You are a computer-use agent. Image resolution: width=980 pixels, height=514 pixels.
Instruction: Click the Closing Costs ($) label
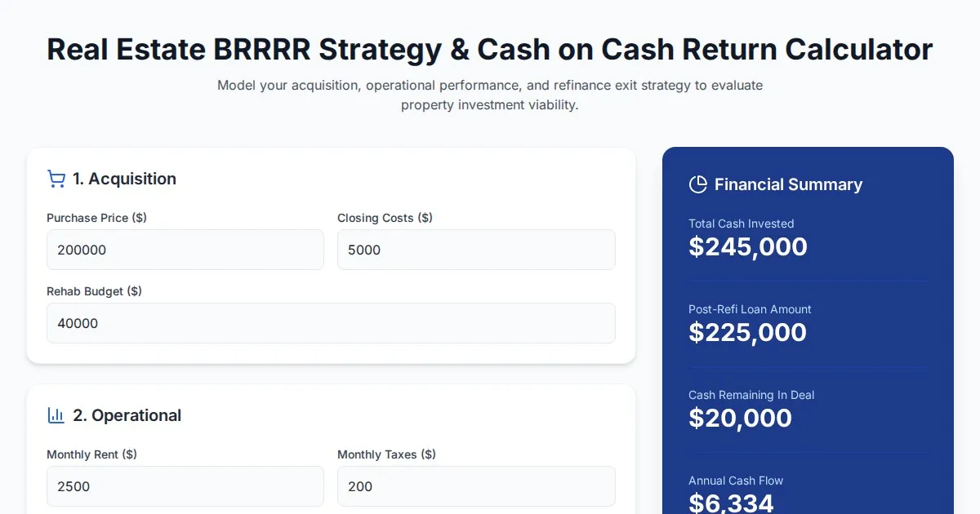[385, 218]
